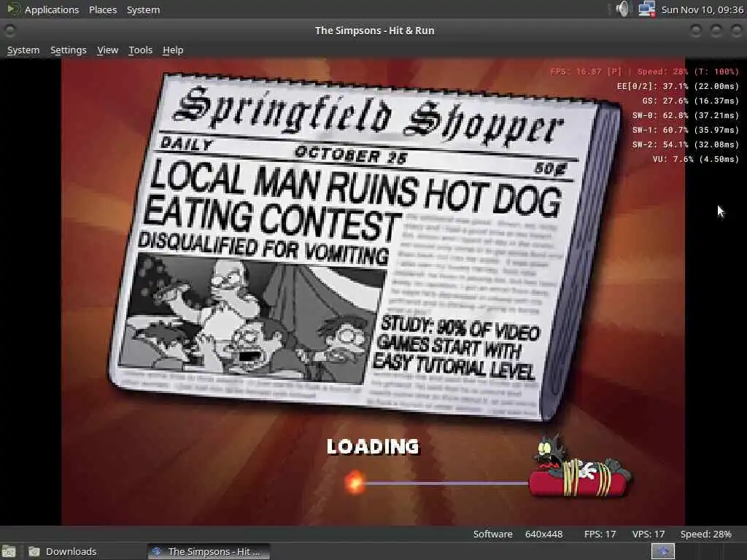Click the LOADING text
The height and width of the screenshot is (560, 747).
[373, 447]
